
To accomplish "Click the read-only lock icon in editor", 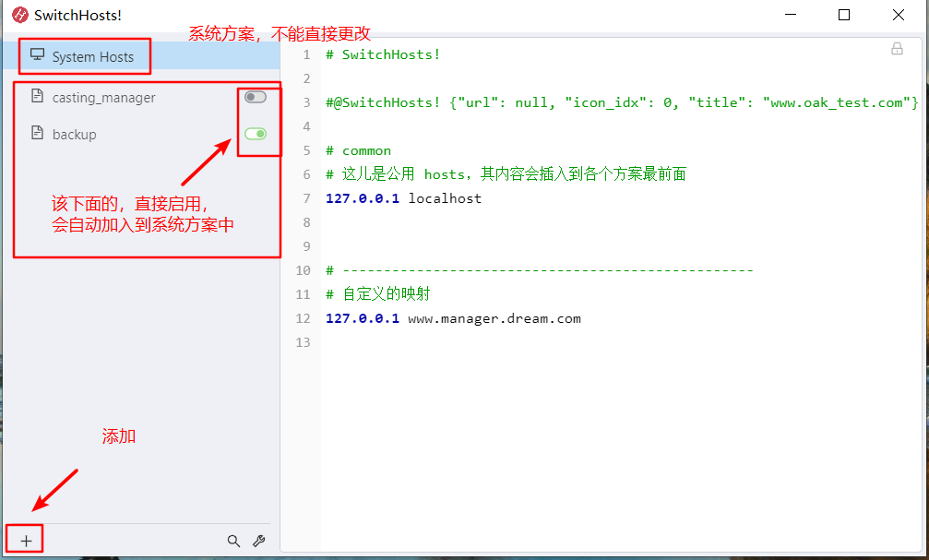I will tap(897, 49).
